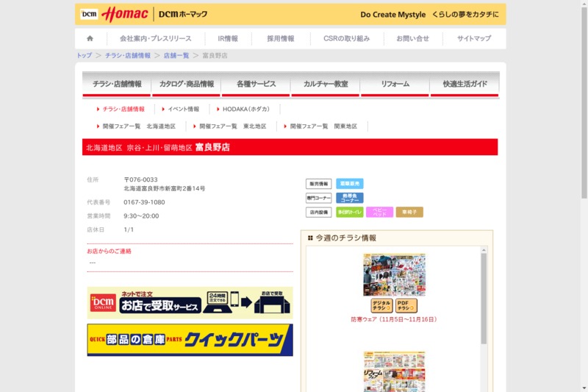Open IR情報 menu item
The height and width of the screenshot is (392, 588).
pyautogui.click(x=228, y=38)
